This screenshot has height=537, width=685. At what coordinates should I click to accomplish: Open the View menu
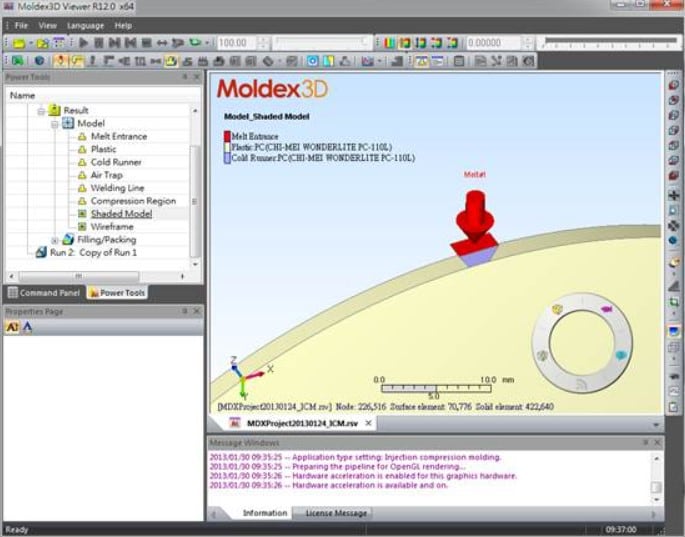coord(47,26)
